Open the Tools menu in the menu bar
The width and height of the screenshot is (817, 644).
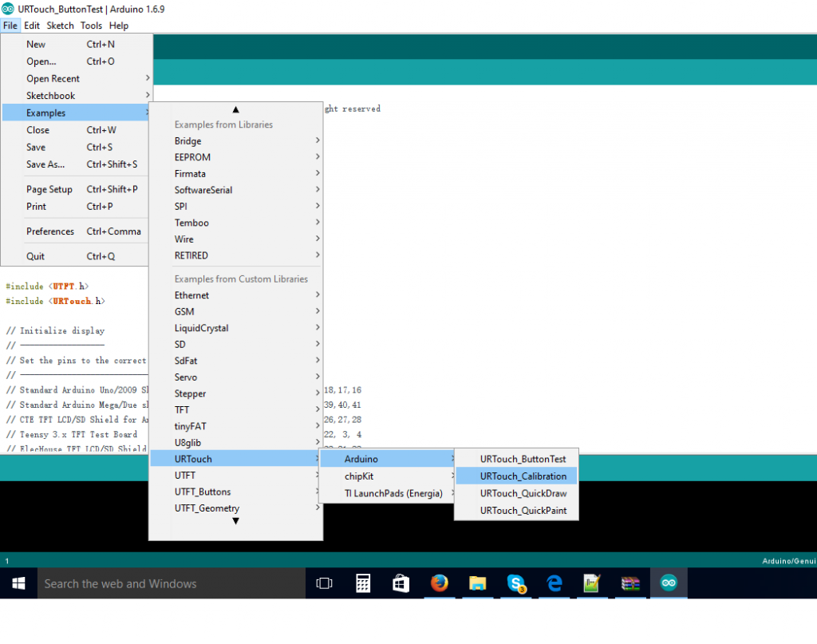pos(91,26)
